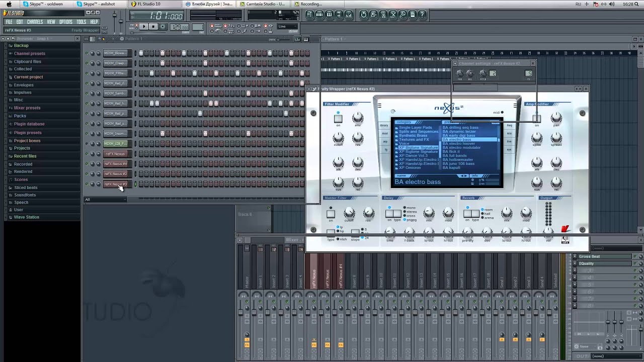The width and height of the screenshot is (644, 362).
Task: Click the Apple menu icon
Action: [9, 4]
